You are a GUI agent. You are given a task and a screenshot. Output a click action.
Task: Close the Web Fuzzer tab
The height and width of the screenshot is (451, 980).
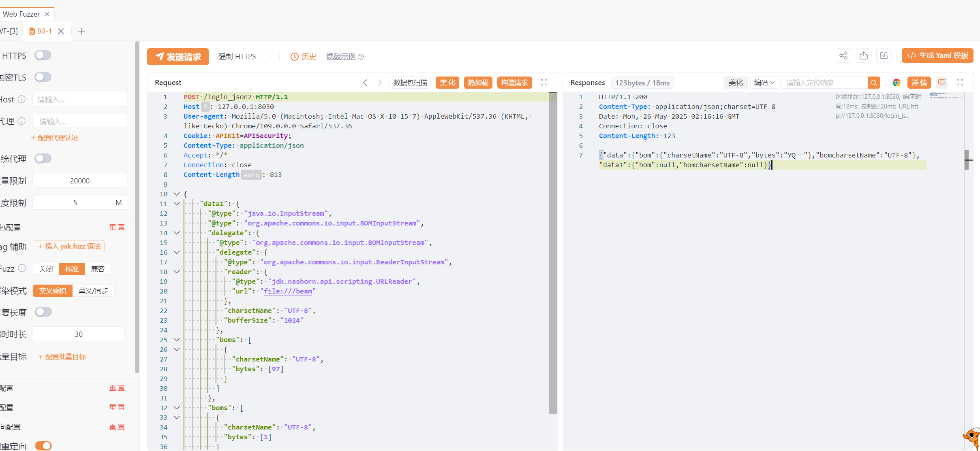pos(47,14)
